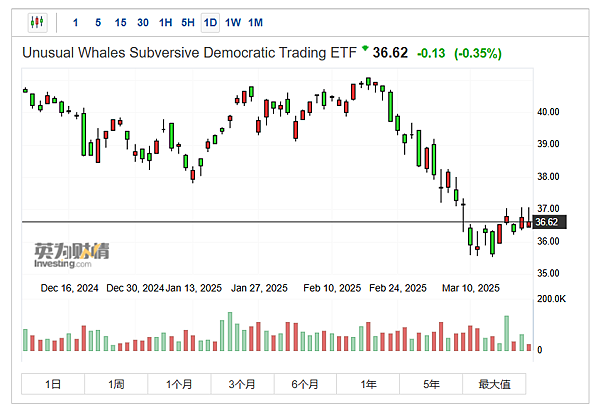Screen dimensions: 600x413
Task: Click the 36.00 price axis label
Action: (548, 241)
